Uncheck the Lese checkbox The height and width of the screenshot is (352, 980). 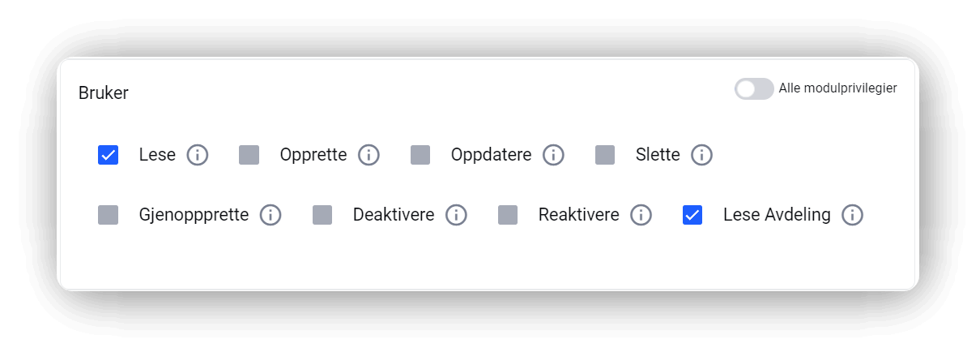[109, 155]
